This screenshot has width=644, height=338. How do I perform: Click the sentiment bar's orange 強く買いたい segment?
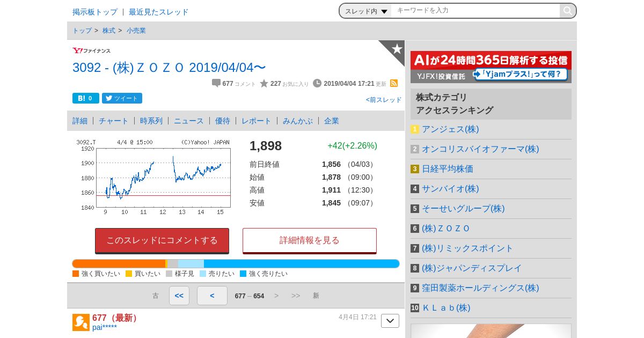(x=119, y=263)
